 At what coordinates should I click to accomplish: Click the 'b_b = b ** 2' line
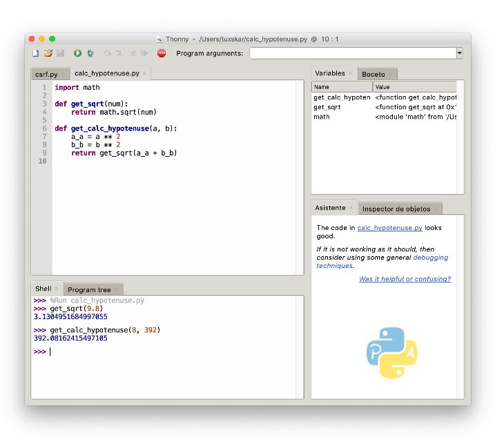coord(96,145)
